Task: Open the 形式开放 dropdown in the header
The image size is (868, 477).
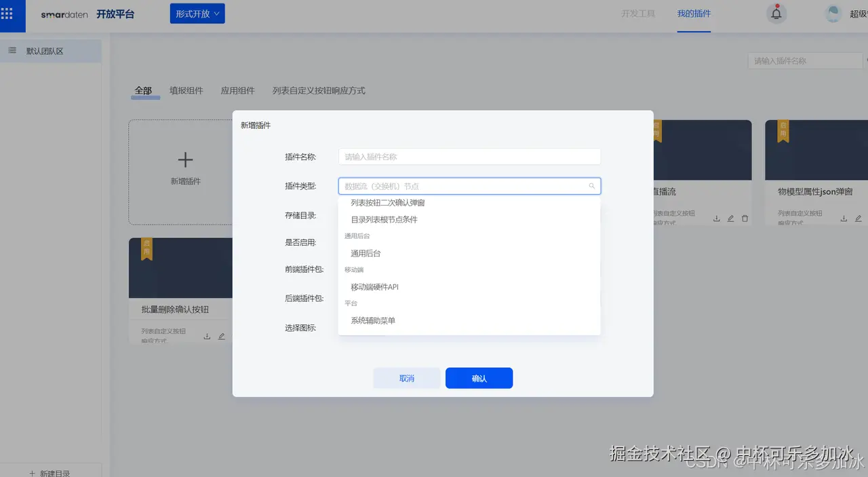Action: click(x=197, y=13)
